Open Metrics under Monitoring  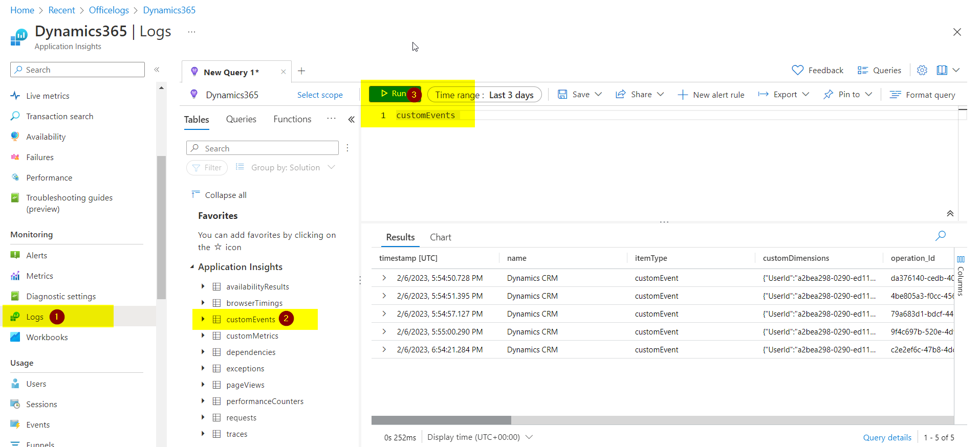[x=39, y=276]
